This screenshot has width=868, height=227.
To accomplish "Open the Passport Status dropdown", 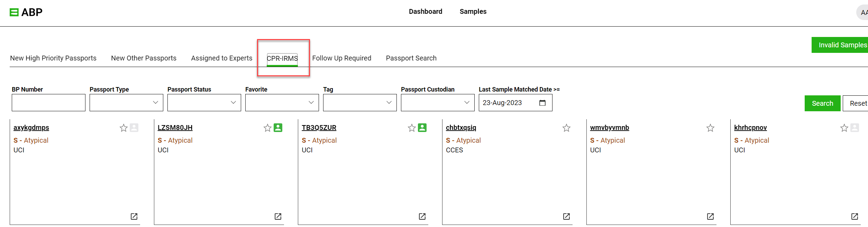I will (x=204, y=103).
